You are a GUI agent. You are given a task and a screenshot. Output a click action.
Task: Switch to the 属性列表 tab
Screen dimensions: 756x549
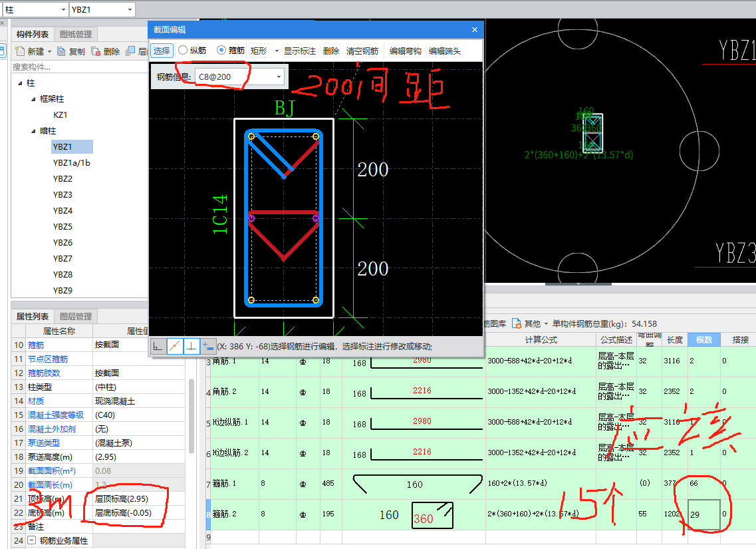[x=33, y=317]
